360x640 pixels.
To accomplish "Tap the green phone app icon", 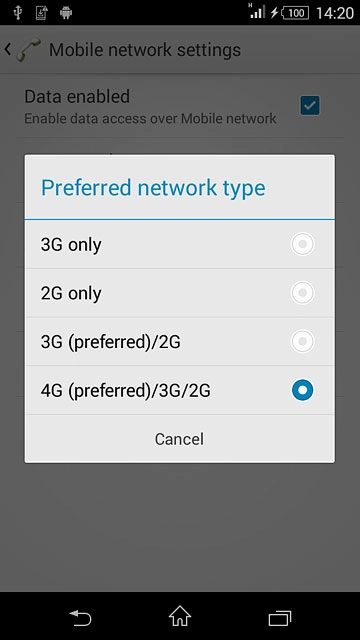I will (x=29, y=50).
